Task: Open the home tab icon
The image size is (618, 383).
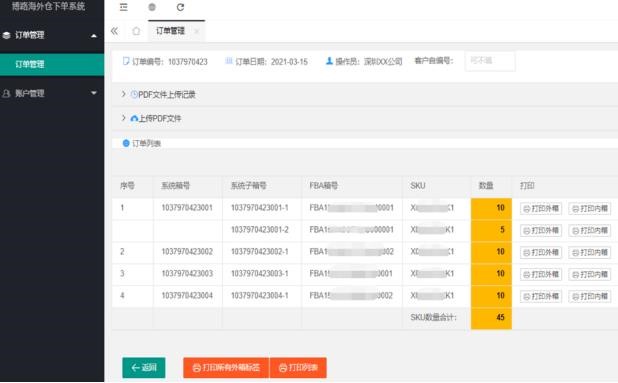Action: point(136,31)
